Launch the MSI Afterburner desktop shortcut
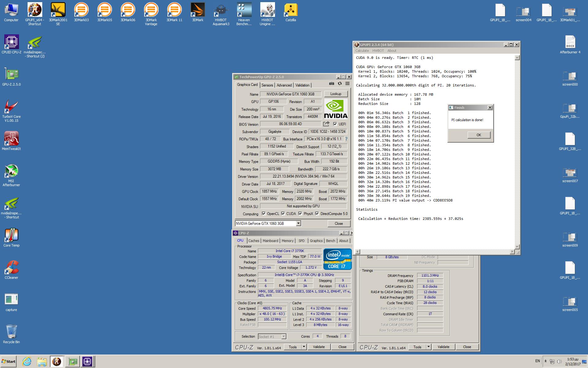 point(11,175)
